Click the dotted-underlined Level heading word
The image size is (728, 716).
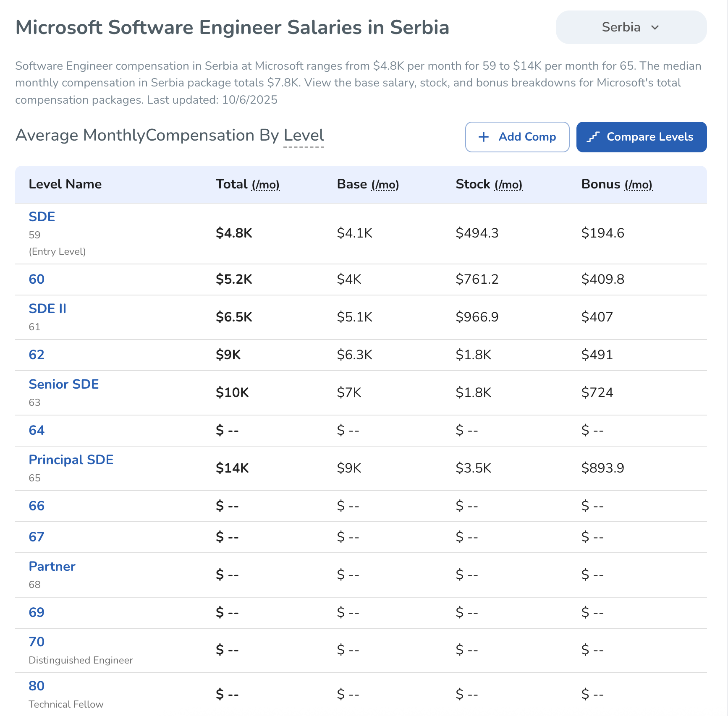coord(304,136)
